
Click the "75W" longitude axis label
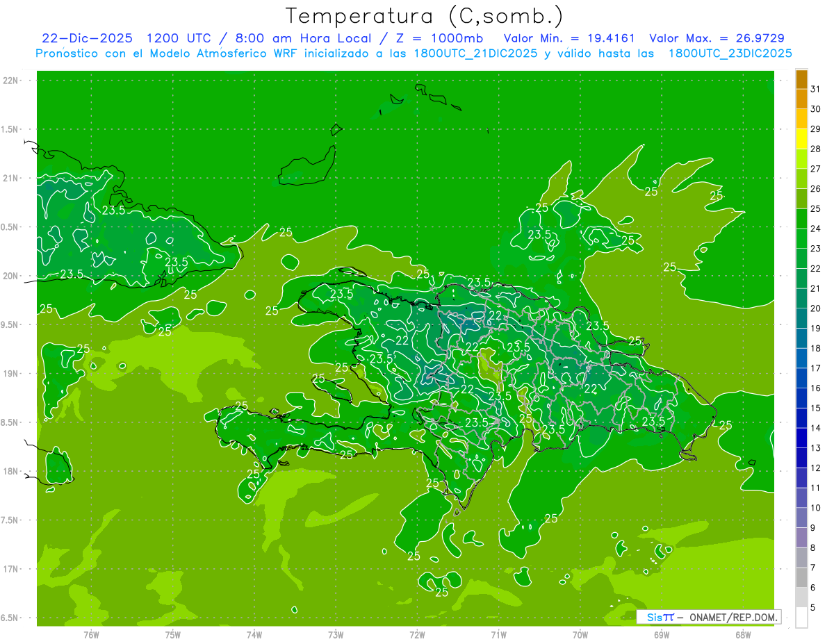(173, 634)
